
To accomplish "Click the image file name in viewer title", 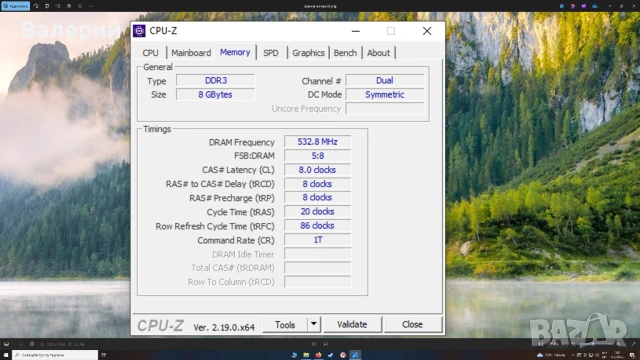I will coord(320,6).
